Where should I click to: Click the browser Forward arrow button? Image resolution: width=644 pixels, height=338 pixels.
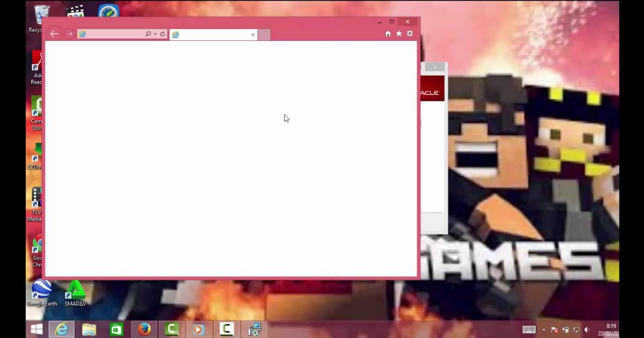[x=69, y=34]
